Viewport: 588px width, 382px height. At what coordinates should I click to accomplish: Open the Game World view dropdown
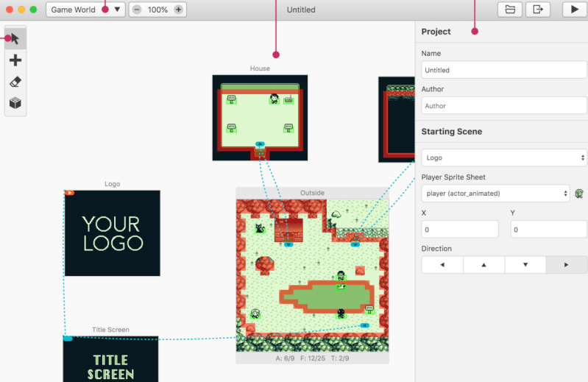(x=85, y=10)
